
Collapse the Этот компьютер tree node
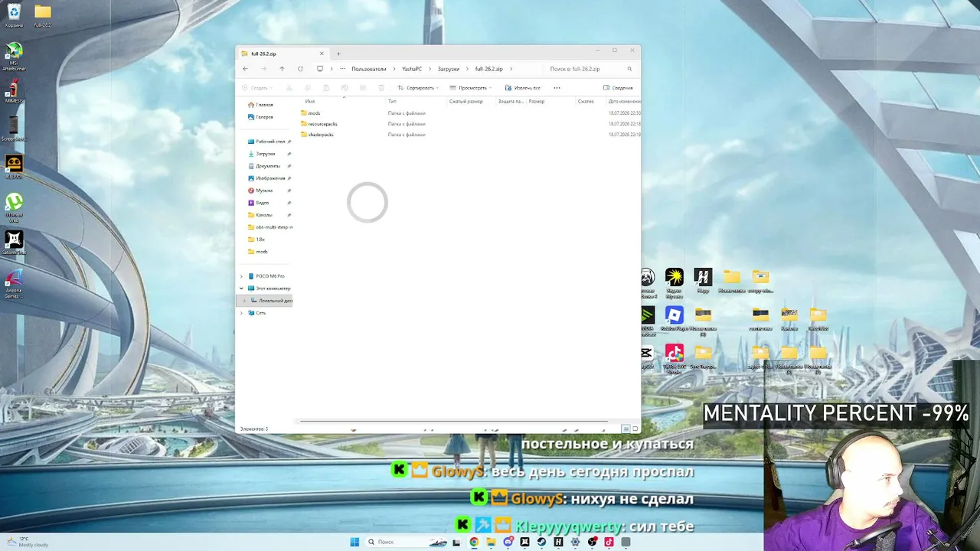coord(241,289)
